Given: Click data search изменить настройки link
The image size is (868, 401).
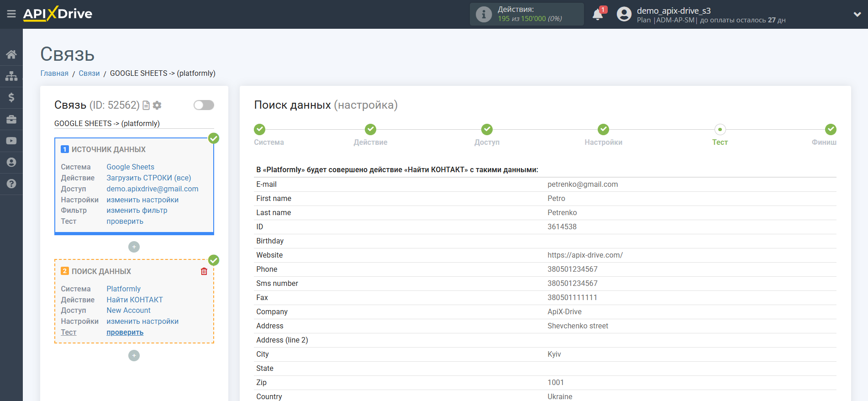Looking at the screenshot, I should point(142,322).
